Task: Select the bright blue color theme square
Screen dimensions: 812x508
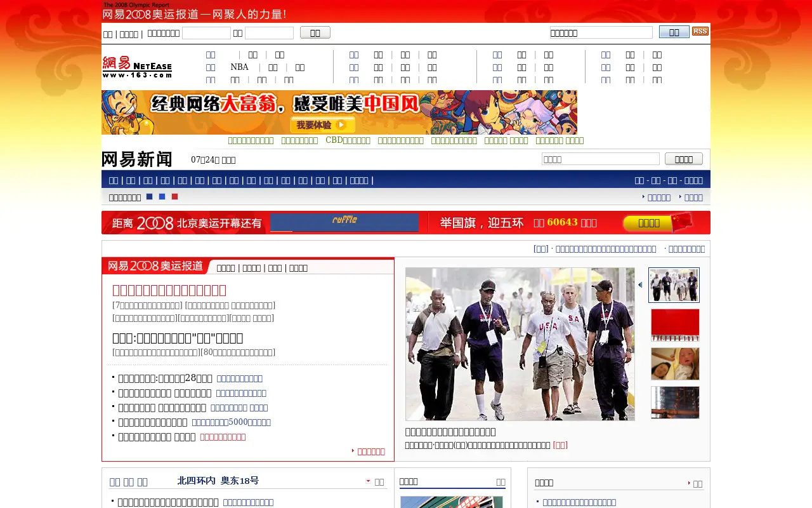Action: [x=162, y=197]
